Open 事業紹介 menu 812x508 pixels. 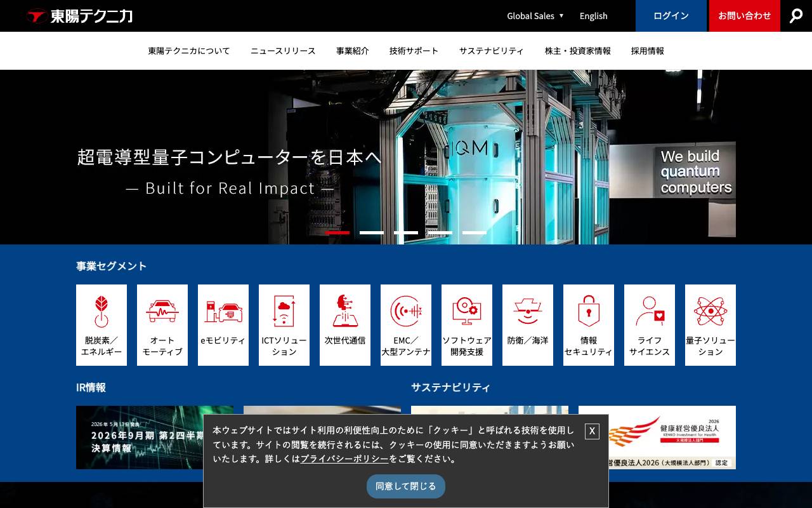pos(353,51)
